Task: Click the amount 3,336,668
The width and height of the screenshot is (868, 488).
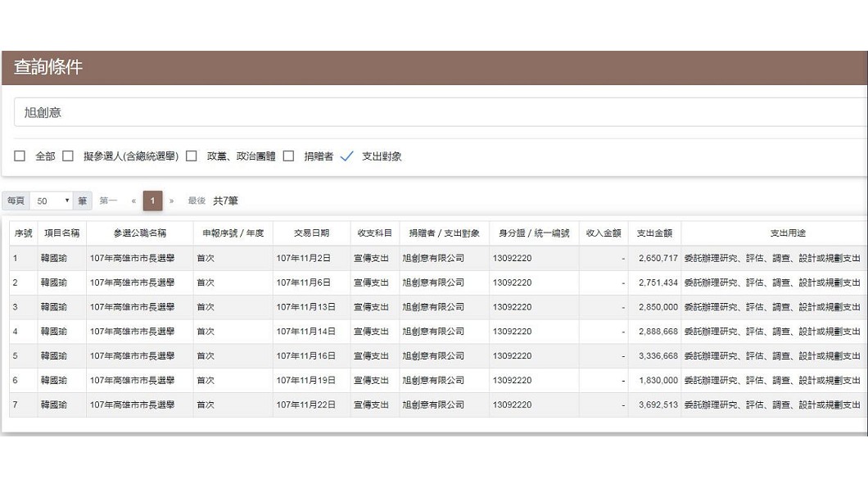Action: 658,355
